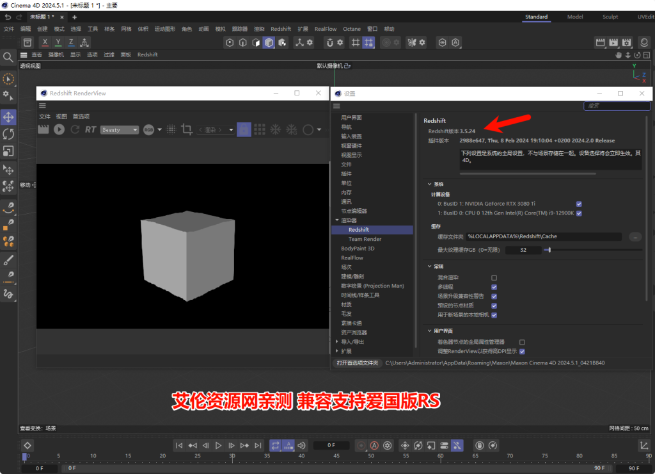Click the bucket grid icon in RenderView
This screenshot has width=655, height=474.
click(259, 130)
